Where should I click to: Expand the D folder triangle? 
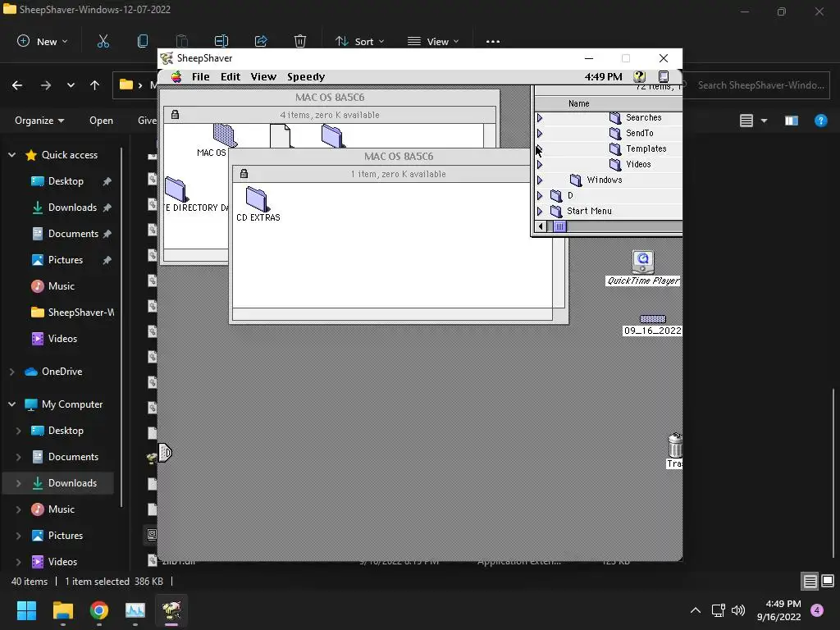tap(540, 195)
